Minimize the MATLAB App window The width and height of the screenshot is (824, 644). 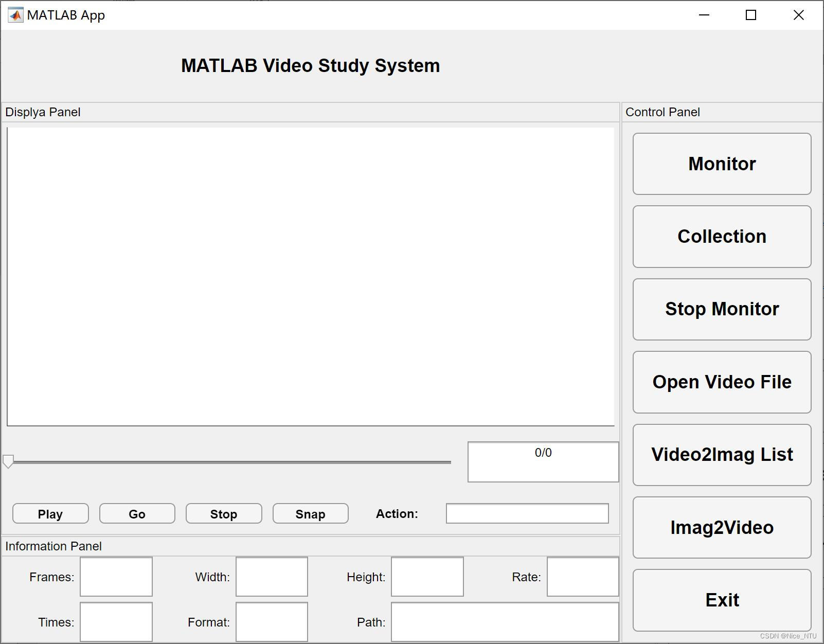tap(704, 15)
